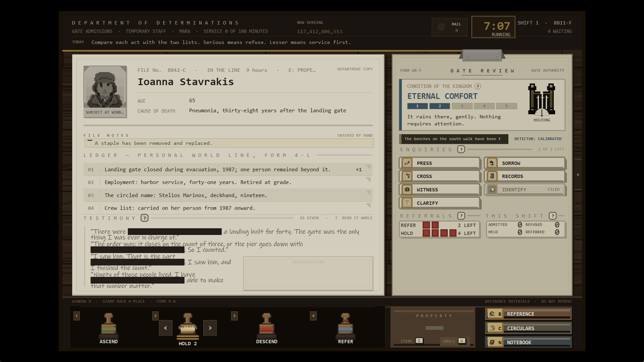Image resolution: width=644 pixels, height=362 pixels.
Task: Pick up the DESCEND stamp
Action: 267,328
